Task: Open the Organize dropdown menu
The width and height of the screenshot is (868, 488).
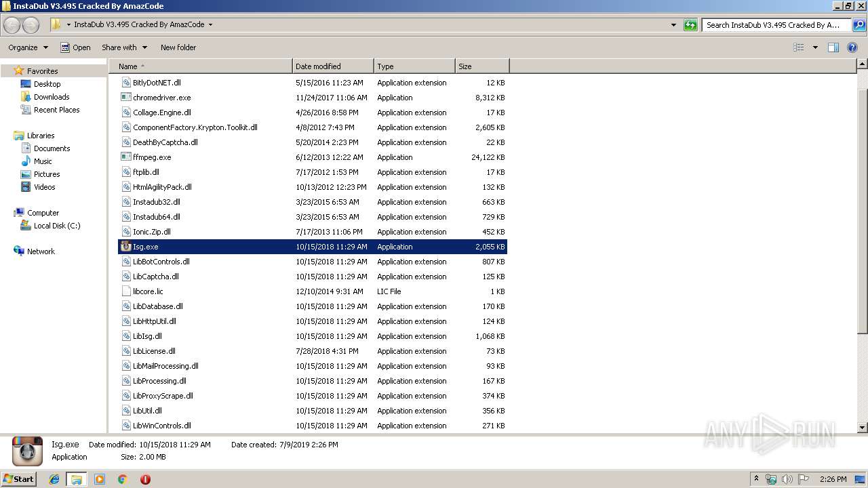Action: pos(28,47)
